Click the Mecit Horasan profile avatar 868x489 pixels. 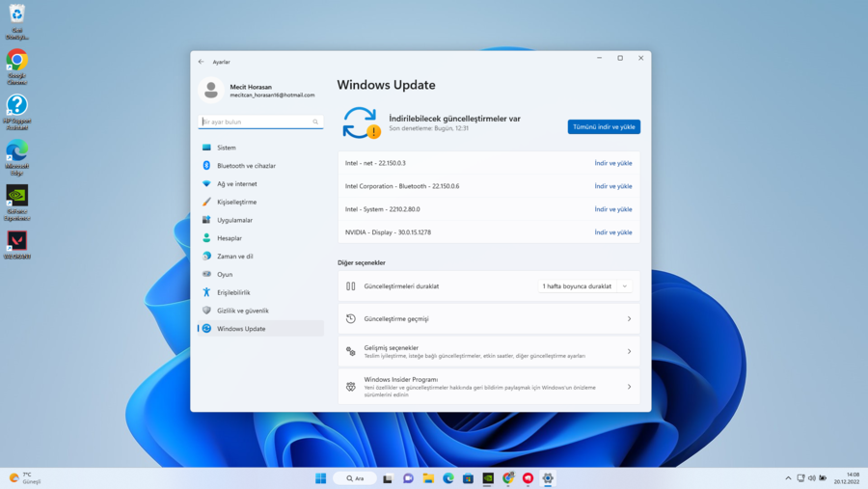pyautogui.click(x=211, y=91)
